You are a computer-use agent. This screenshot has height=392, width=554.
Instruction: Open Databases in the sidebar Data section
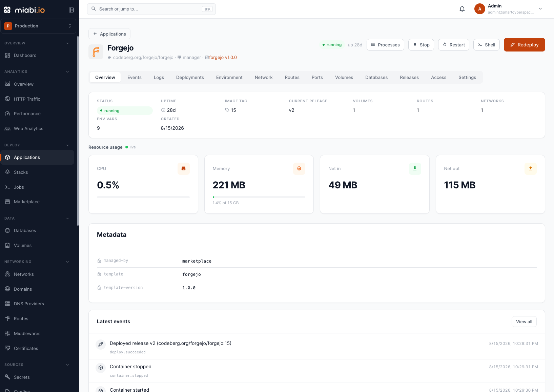click(x=37, y=230)
